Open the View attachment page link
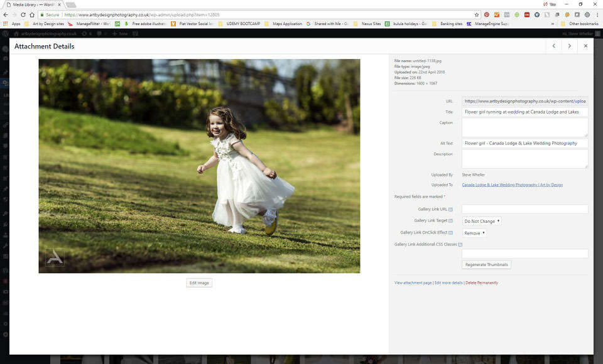603x364 pixels. point(413,283)
